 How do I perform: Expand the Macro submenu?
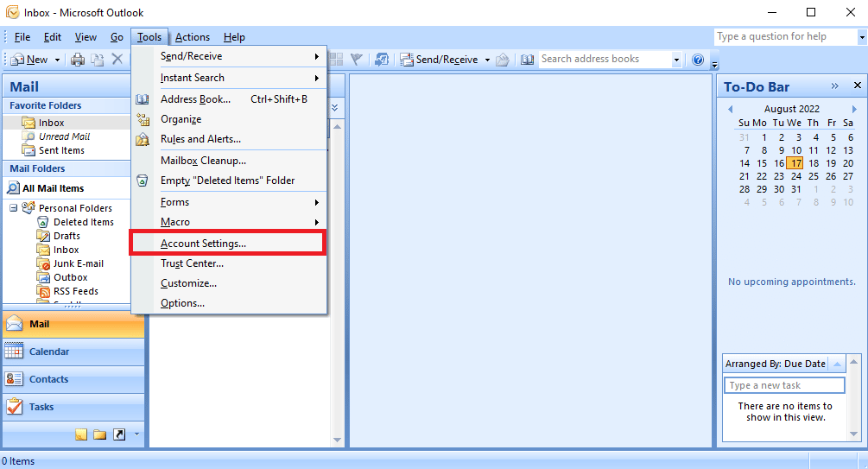[x=229, y=222]
